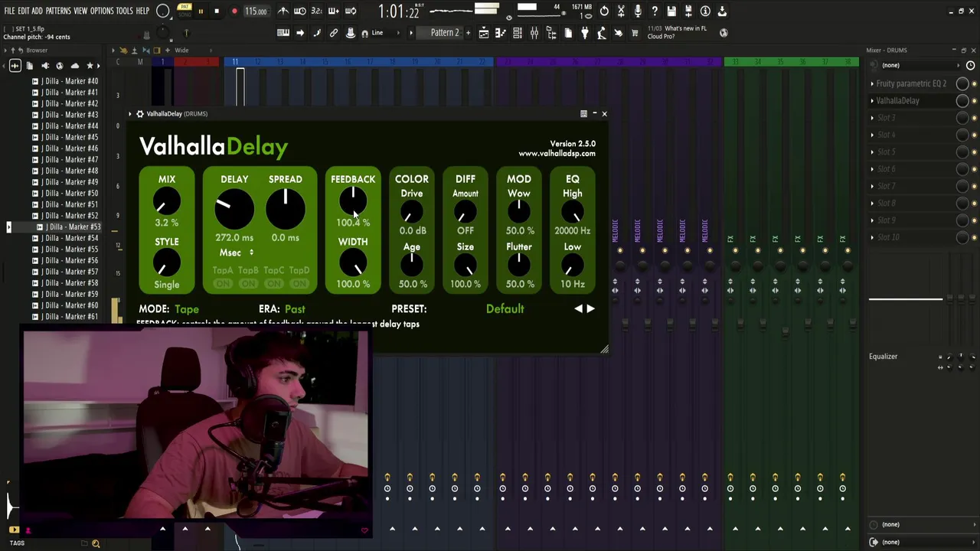Go to next preset arrow in ValhallaDelay
Screen dimensions: 980x551
click(x=590, y=308)
